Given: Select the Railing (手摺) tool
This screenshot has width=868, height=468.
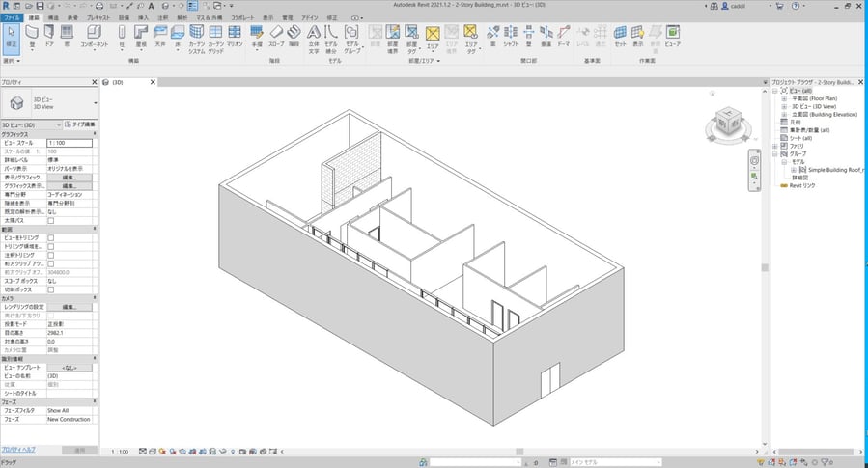Looking at the screenshot, I should tap(257, 37).
